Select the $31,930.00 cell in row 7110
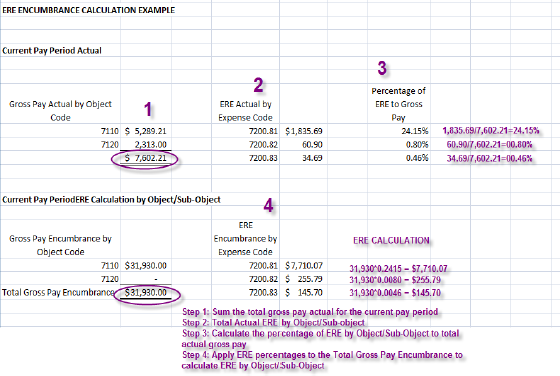 [x=146, y=266]
